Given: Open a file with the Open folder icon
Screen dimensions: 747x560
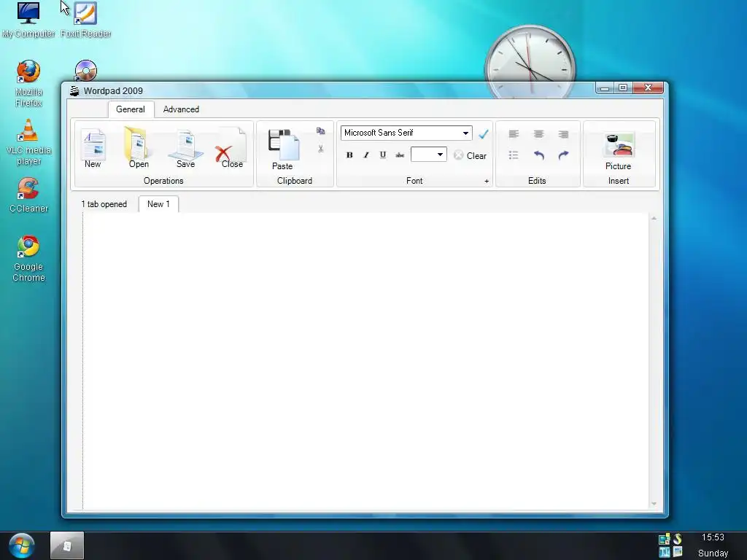Looking at the screenshot, I should (x=138, y=149).
